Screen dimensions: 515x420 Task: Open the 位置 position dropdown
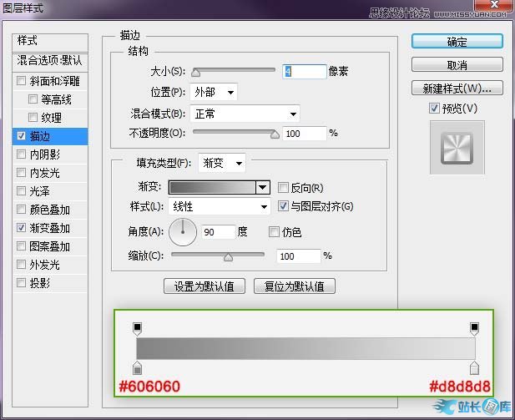coord(214,92)
